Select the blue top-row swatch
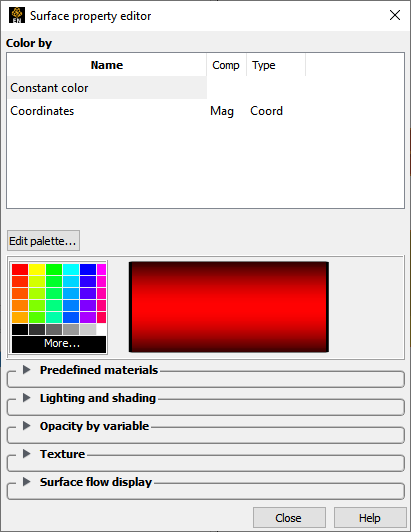The height and width of the screenshot is (532, 411). pos(88,269)
